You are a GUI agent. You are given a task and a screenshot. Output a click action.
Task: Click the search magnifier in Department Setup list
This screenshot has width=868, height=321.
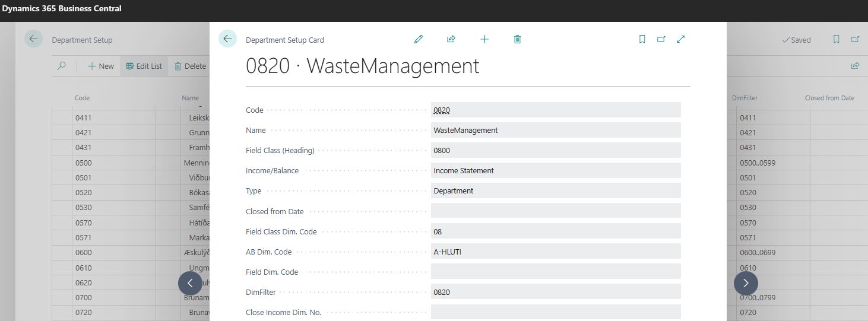pos(62,66)
